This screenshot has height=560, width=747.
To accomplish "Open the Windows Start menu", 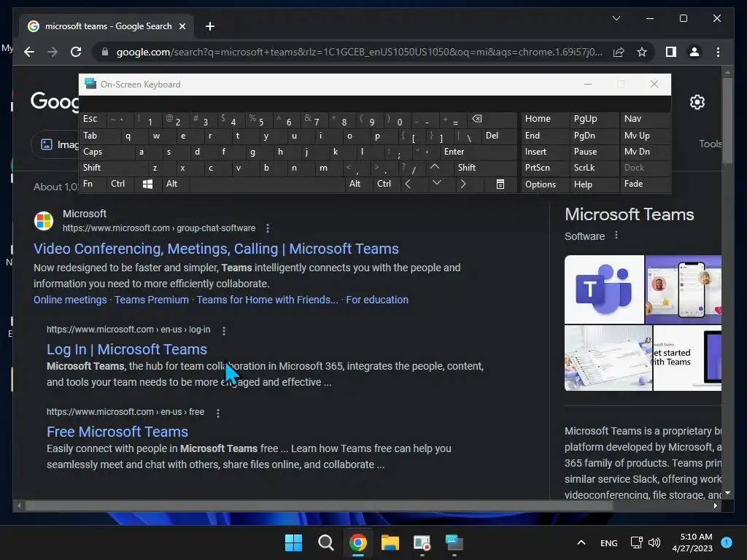I will pos(293,542).
